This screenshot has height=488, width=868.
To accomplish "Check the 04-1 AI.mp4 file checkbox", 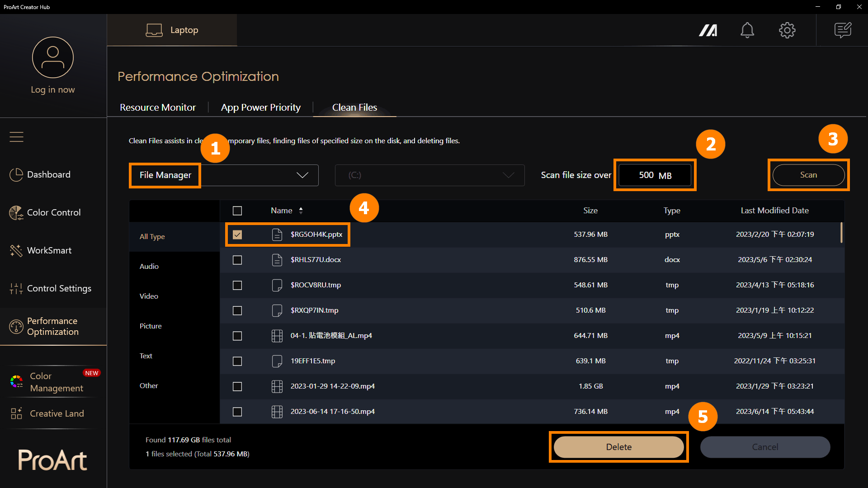I will [x=237, y=336].
